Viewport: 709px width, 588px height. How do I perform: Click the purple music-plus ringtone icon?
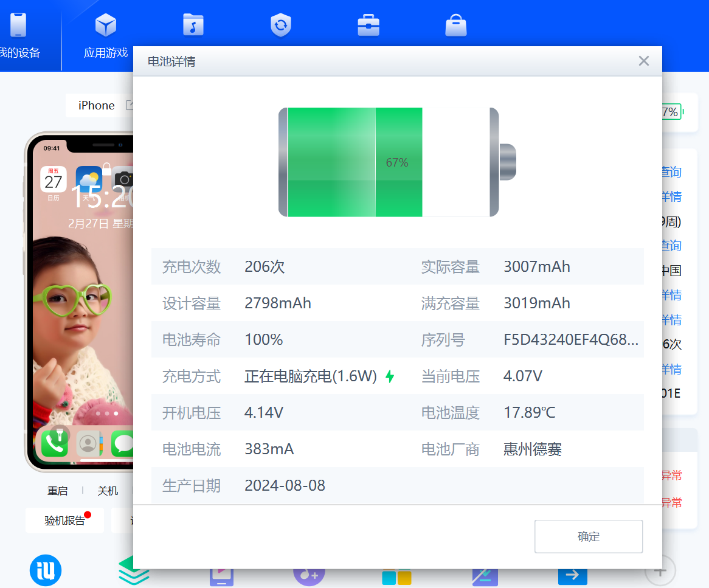(x=309, y=573)
